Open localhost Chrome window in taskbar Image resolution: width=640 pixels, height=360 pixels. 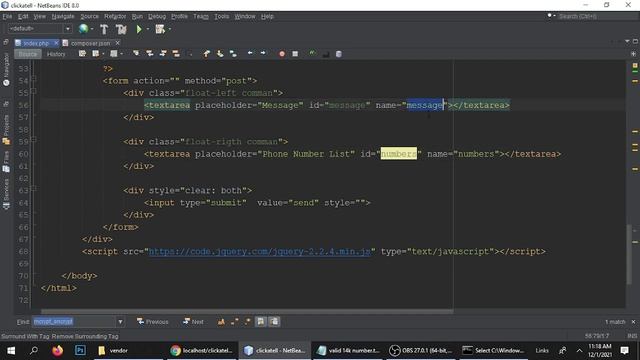pyautogui.click(x=202, y=350)
